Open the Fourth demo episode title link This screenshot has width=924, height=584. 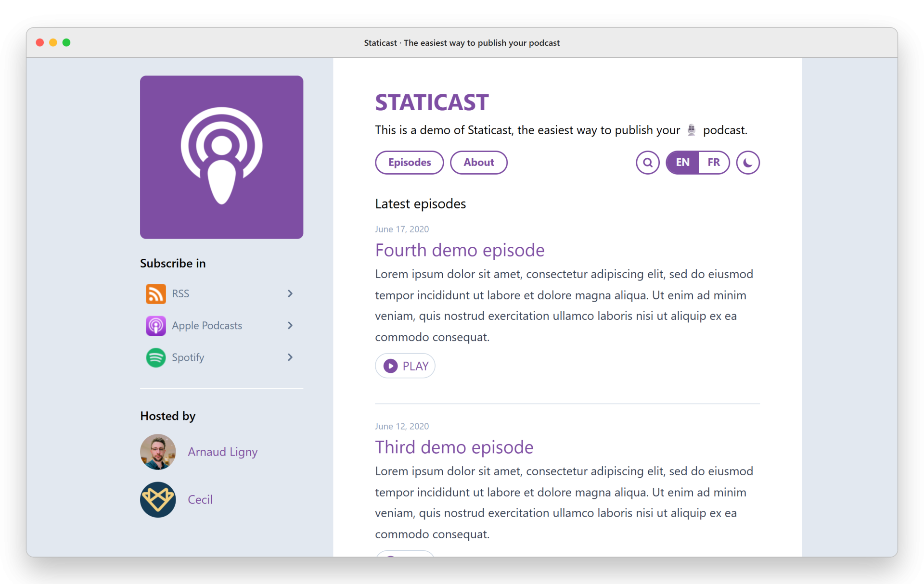click(460, 250)
